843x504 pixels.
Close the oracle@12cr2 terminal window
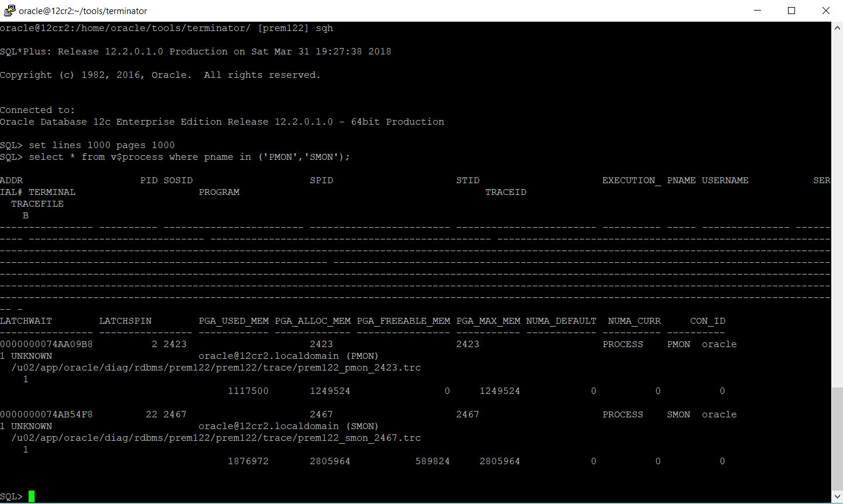click(x=826, y=11)
